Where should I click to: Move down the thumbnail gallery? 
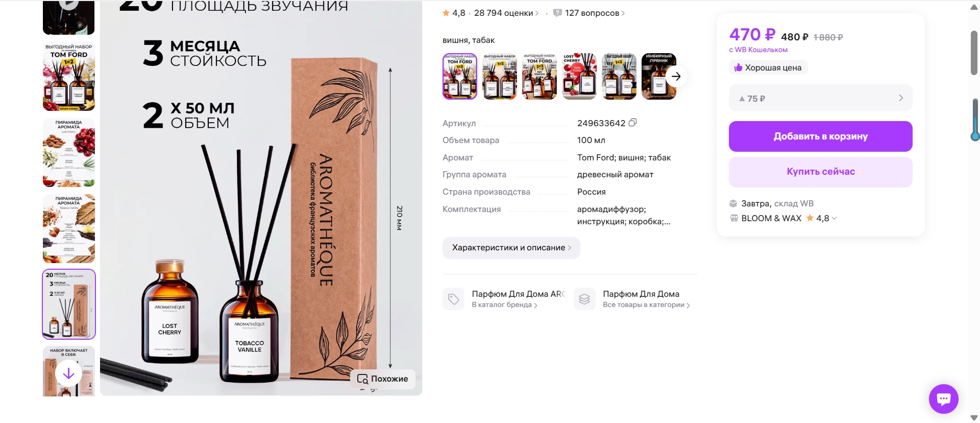coord(68,373)
